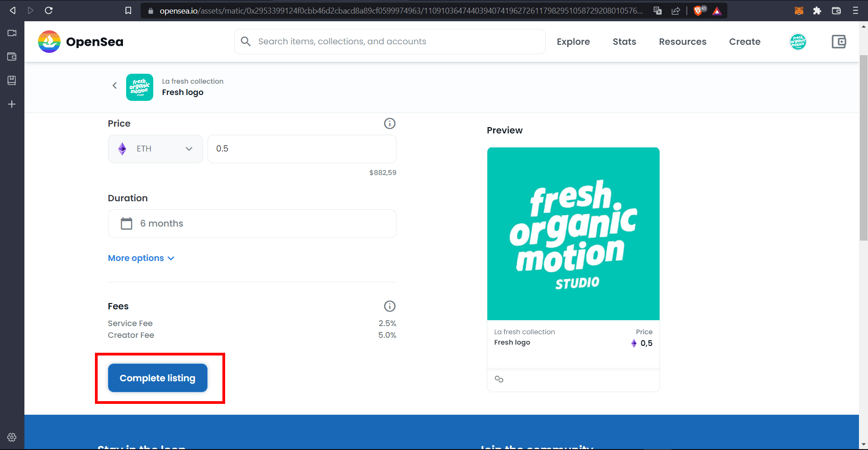Click Fresh logo name in preview card
Screen dimensions: 868x450
[x=512, y=342]
